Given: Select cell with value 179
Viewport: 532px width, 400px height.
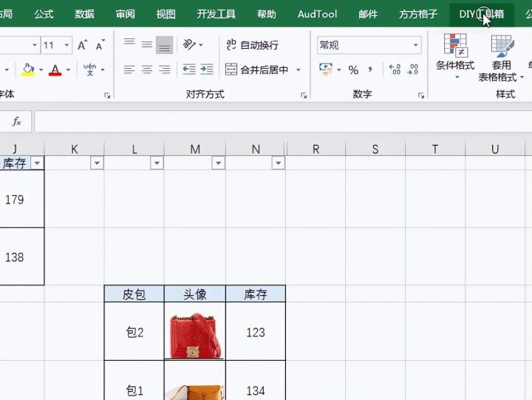Looking at the screenshot, I should (21, 199).
